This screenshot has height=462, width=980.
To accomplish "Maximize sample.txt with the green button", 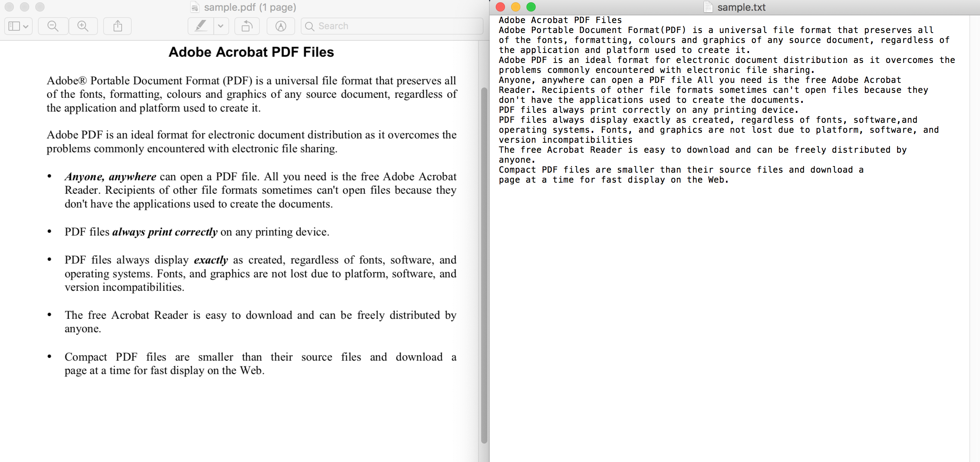I will pos(531,7).
